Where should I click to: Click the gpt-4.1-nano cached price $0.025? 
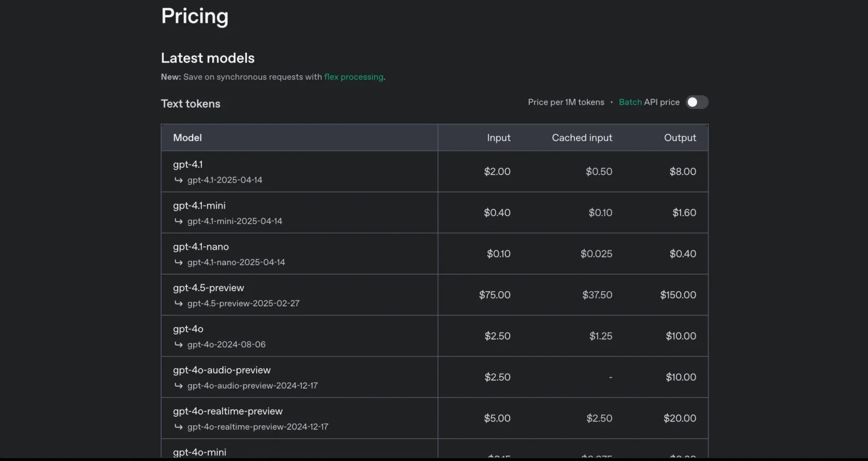click(x=596, y=254)
